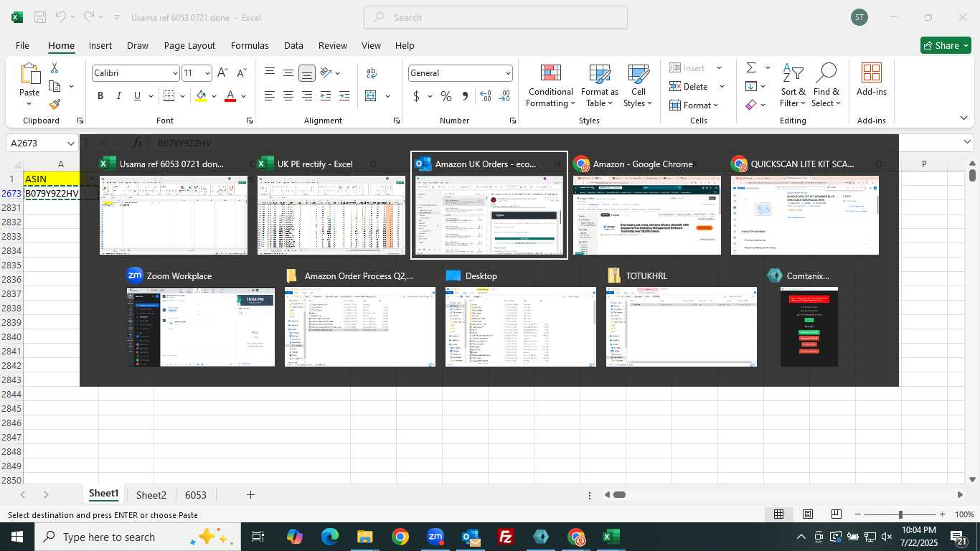
Task: Click the Clear eraser icon
Action: (x=751, y=105)
